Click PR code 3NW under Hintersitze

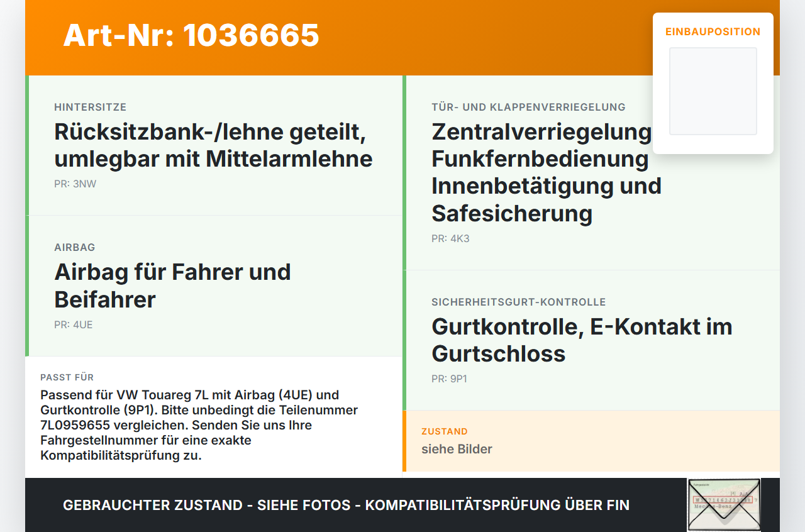tap(75, 184)
